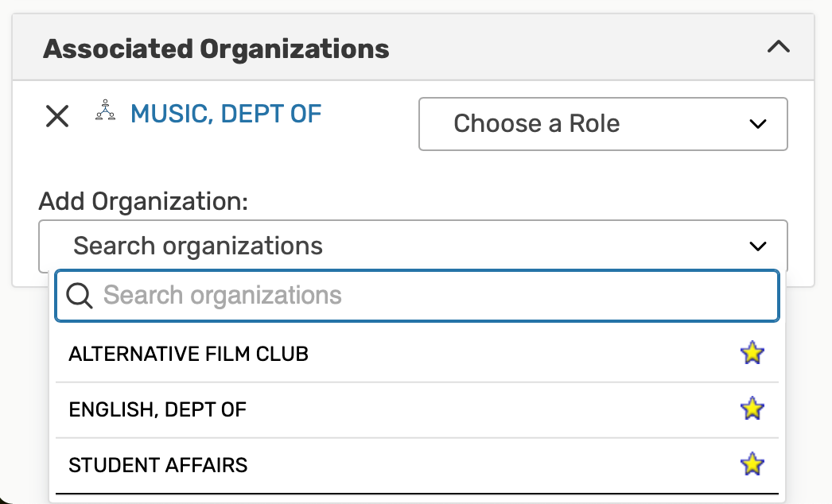Collapse the Associated Organizations panel chevron
The image size is (832, 504).
click(778, 47)
